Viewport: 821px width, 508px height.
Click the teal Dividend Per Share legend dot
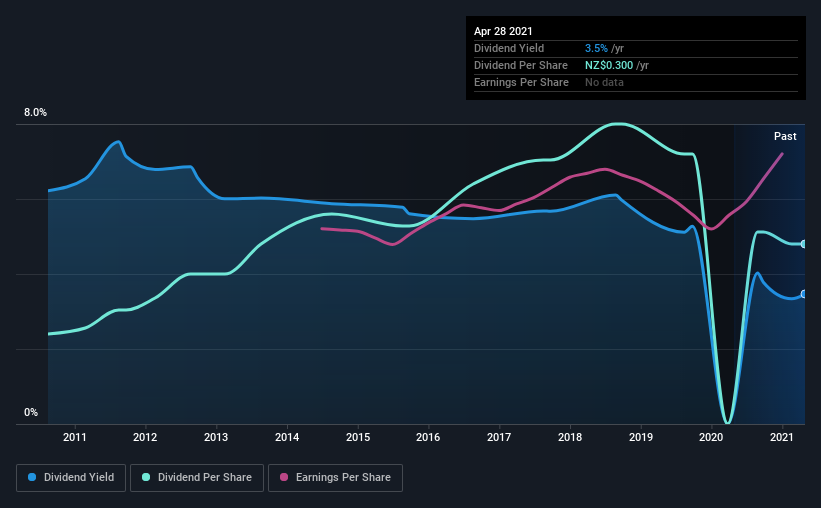point(146,477)
